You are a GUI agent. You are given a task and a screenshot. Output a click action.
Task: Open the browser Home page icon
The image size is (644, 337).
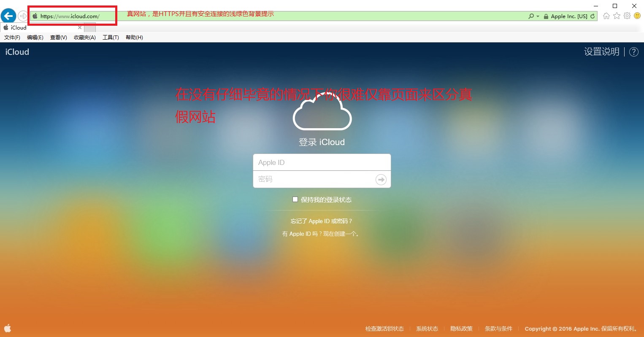[x=606, y=16]
